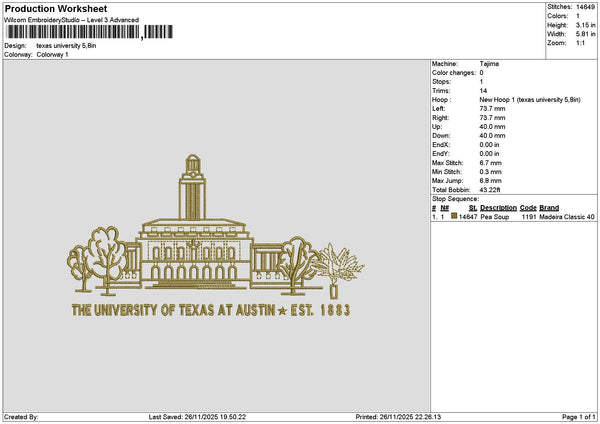Viewport: 600px width, 424px height.
Task: Click the design name 'texas university 5,8in'
Action: pyautogui.click(x=66, y=46)
